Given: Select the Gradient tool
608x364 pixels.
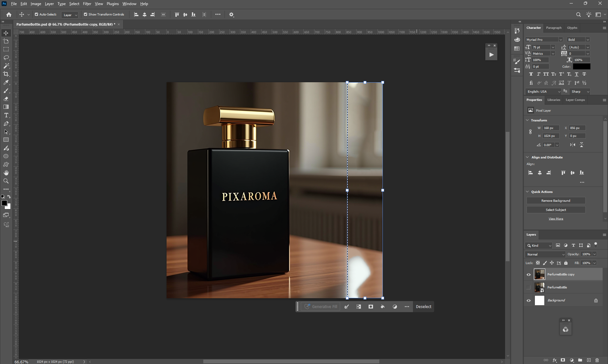Looking at the screenshot, I should click(x=6, y=107).
